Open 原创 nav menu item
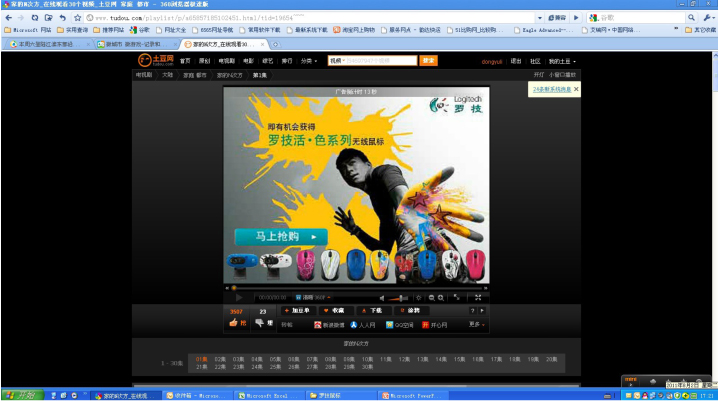Image resolution: width=718 pixels, height=401 pixels. [204, 61]
